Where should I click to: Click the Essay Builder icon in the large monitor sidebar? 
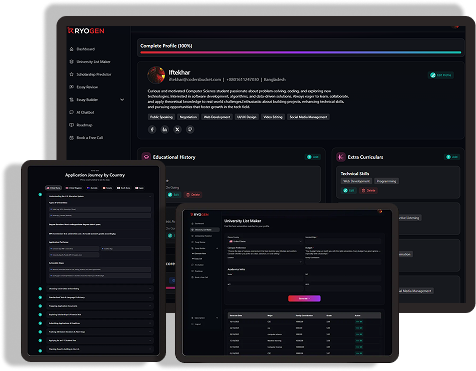[71, 100]
